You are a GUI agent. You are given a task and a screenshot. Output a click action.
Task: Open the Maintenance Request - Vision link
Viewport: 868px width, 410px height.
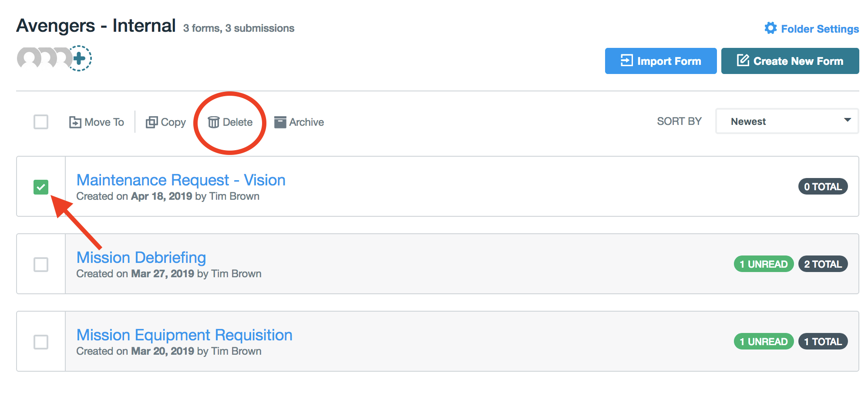[181, 180]
